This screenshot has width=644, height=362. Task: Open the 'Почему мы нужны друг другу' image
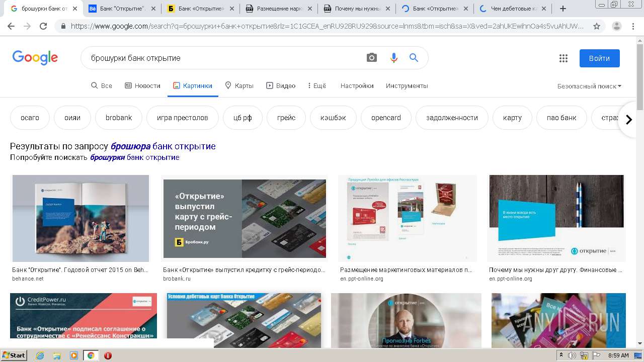(556, 218)
